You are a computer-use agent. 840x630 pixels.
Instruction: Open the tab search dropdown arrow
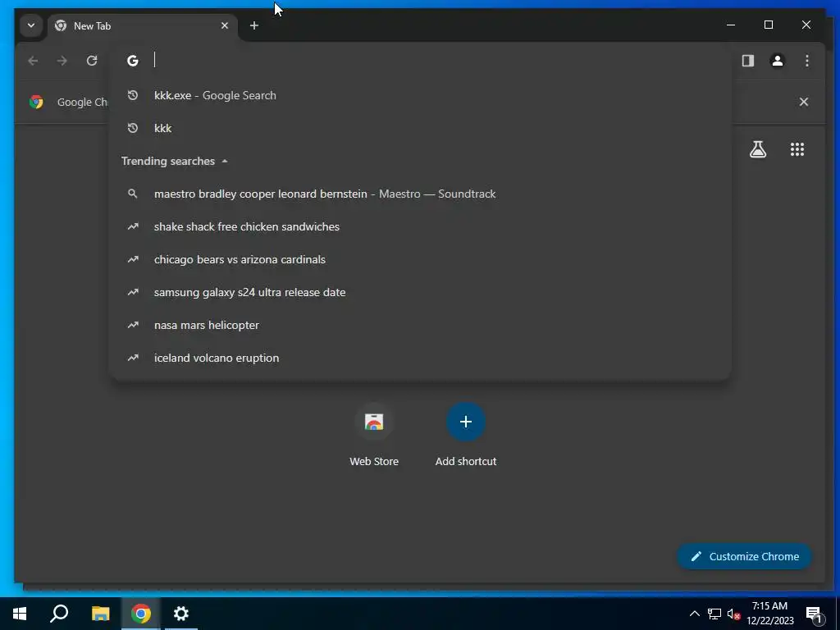pos(31,25)
